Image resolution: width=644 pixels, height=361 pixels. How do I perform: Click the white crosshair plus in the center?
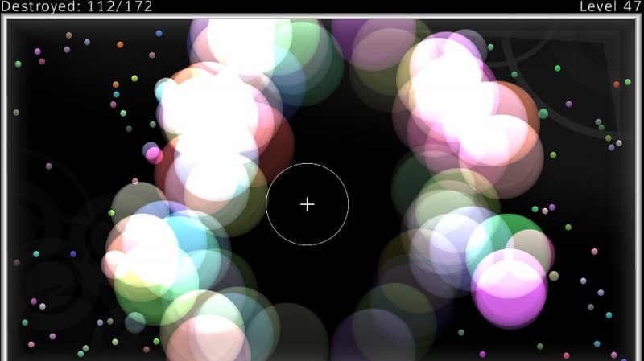point(307,204)
